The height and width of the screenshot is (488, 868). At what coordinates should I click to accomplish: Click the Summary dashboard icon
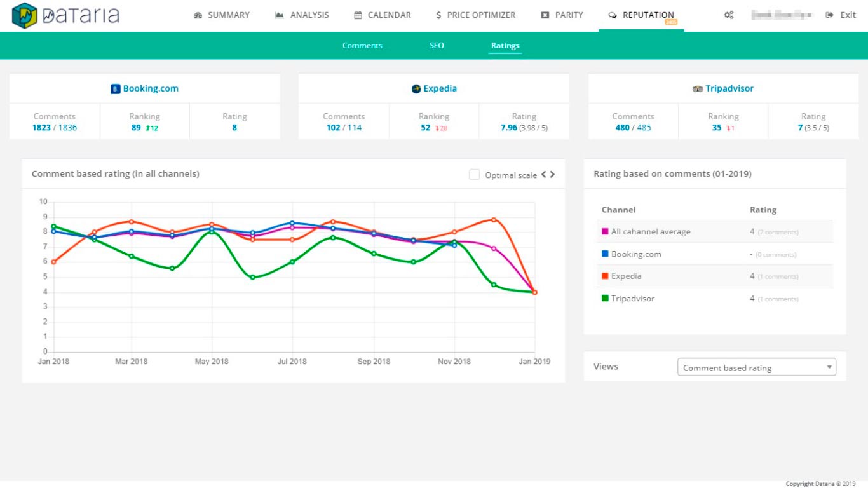coord(198,15)
